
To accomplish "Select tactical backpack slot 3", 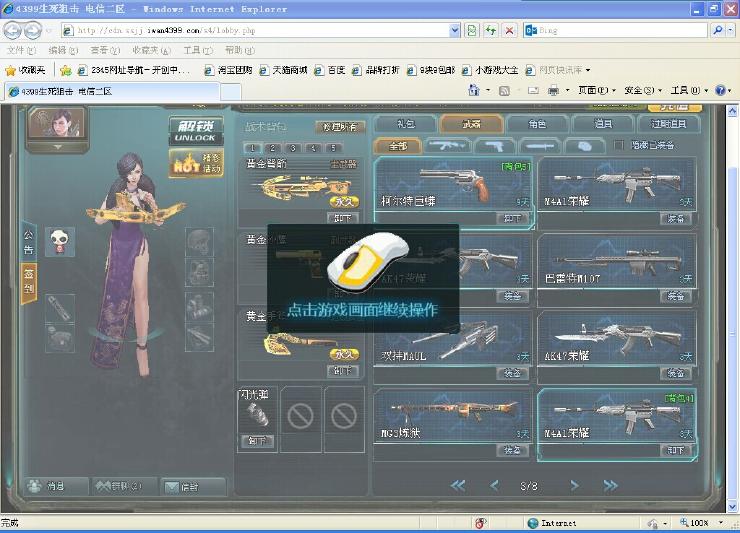I will 293,148.
